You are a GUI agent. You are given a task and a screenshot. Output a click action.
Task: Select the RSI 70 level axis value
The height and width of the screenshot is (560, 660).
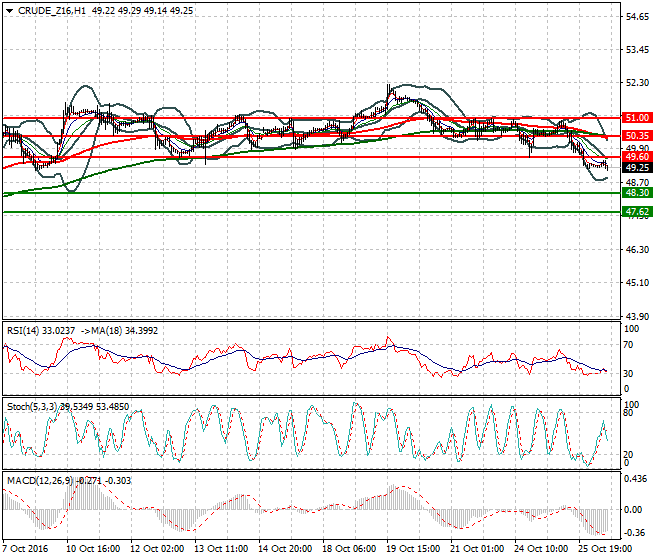tap(628, 345)
